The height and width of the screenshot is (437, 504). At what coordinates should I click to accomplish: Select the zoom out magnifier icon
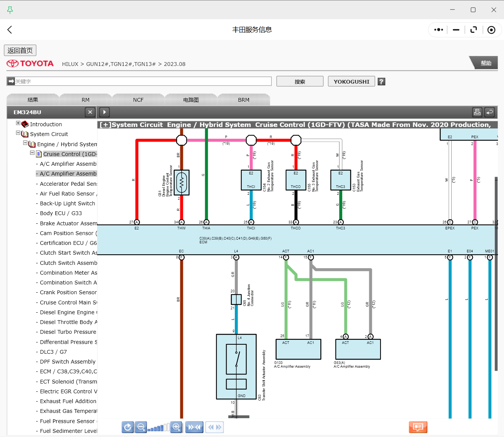pyautogui.click(x=140, y=427)
